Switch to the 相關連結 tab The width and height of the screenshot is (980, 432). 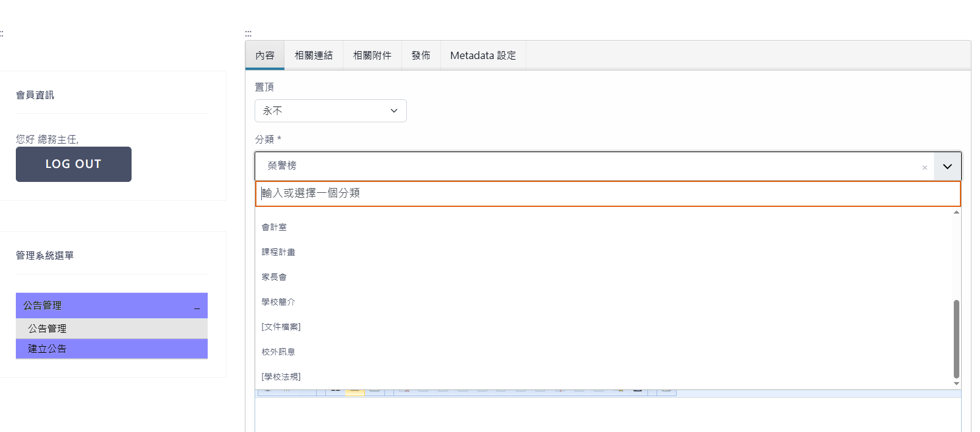[x=314, y=55]
